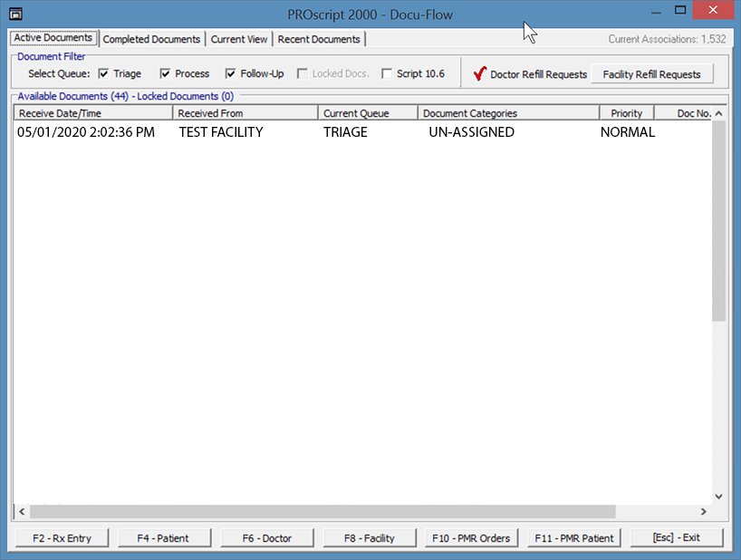Enable the Script 10.6 checkbox

coord(388,74)
